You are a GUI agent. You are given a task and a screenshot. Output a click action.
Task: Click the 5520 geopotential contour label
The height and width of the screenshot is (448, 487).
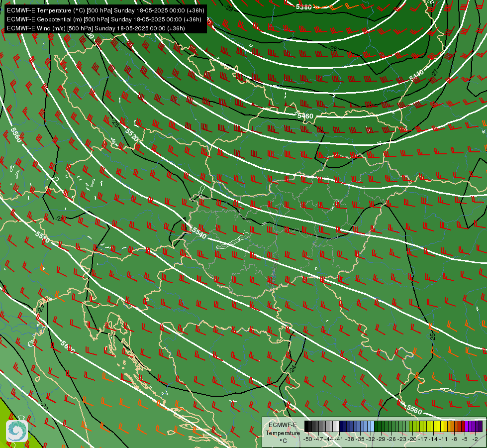pos(132,134)
